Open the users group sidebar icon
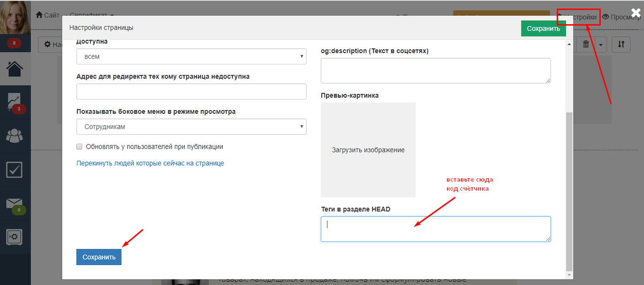 click(15, 136)
